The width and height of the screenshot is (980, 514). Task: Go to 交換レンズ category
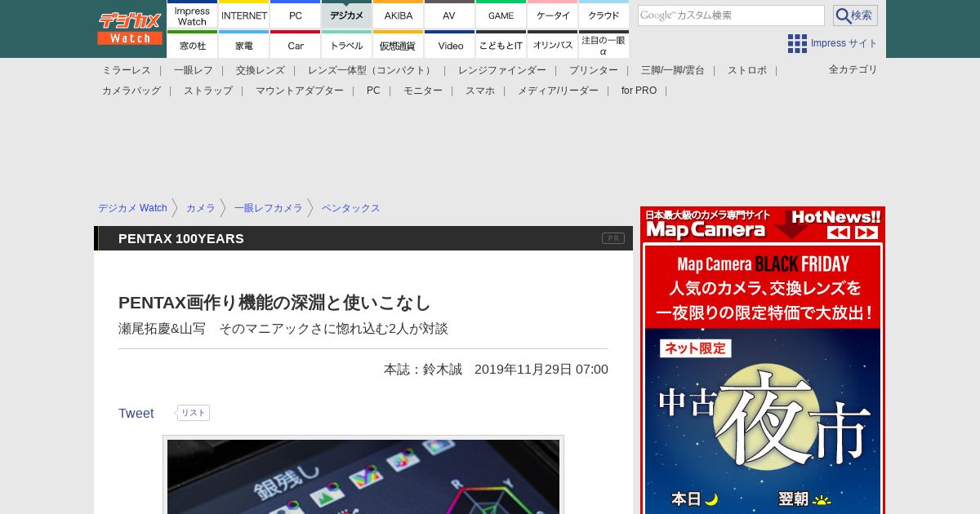click(261, 70)
